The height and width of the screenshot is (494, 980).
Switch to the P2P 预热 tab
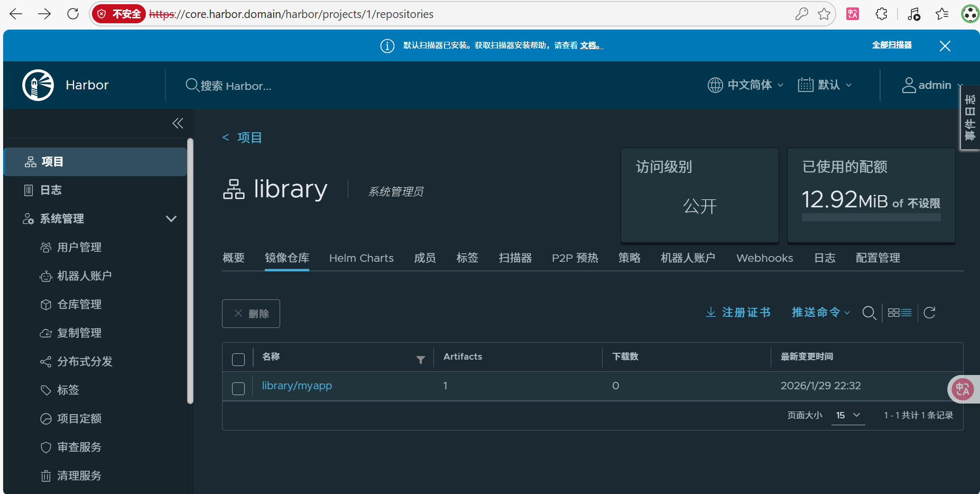[x=575, y=258]
